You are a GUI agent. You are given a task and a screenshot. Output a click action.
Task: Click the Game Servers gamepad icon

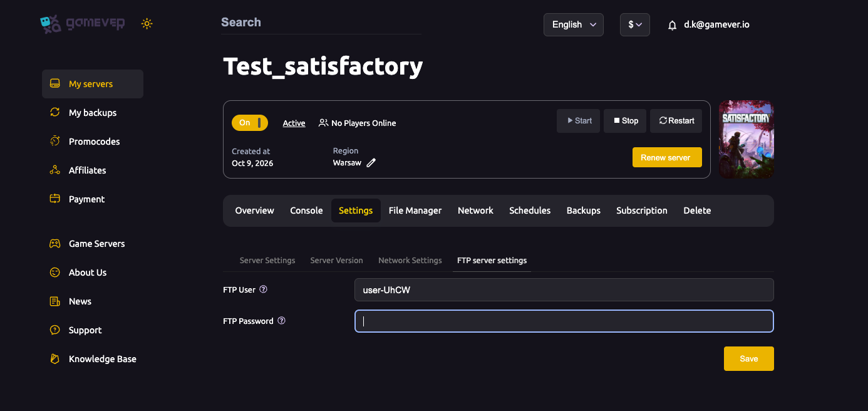coord(55,244)
